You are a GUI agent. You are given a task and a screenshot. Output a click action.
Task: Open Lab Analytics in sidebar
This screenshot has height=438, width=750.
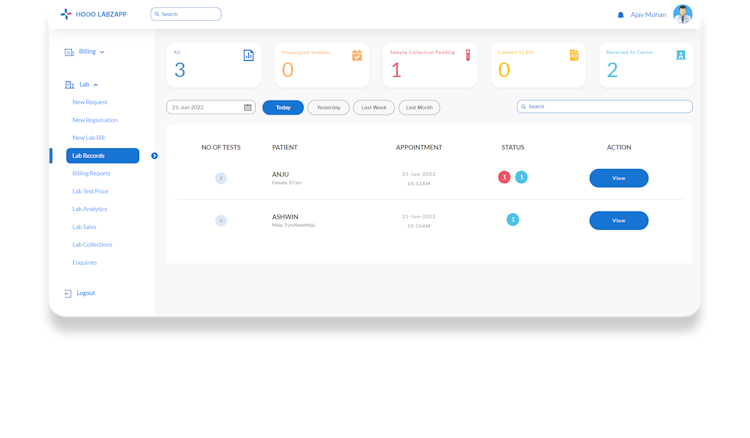89,209
